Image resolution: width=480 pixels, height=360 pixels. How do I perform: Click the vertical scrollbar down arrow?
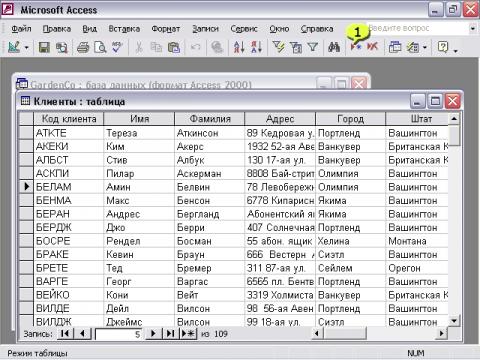[454, 321]
